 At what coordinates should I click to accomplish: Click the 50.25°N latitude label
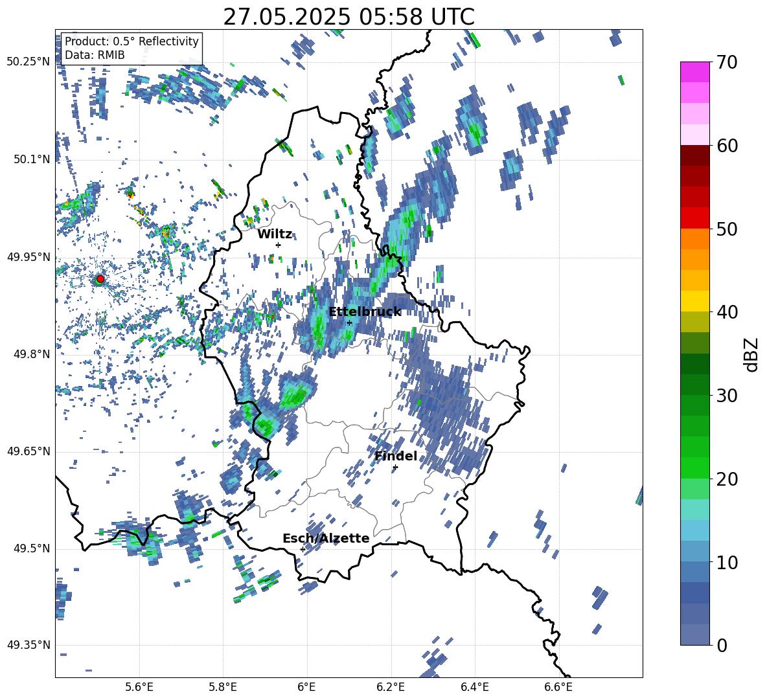click(x=29, y=62)
